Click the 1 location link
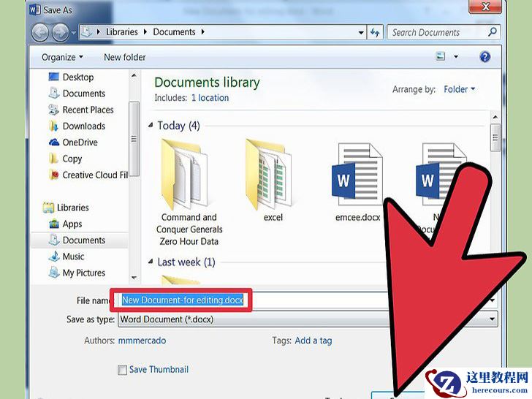This screenshot has width=532, height=399. [x=210, y=98]
